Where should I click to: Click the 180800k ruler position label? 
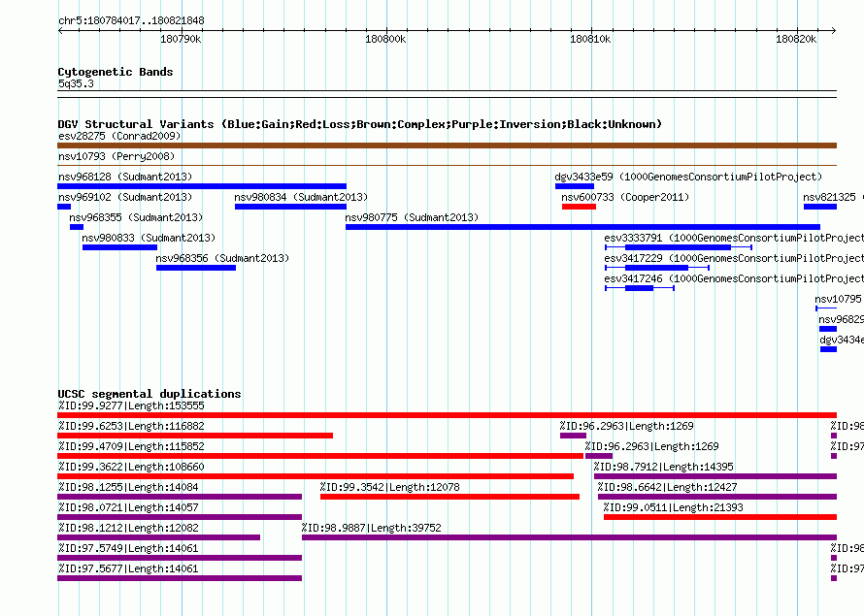(x=385, y=39)
